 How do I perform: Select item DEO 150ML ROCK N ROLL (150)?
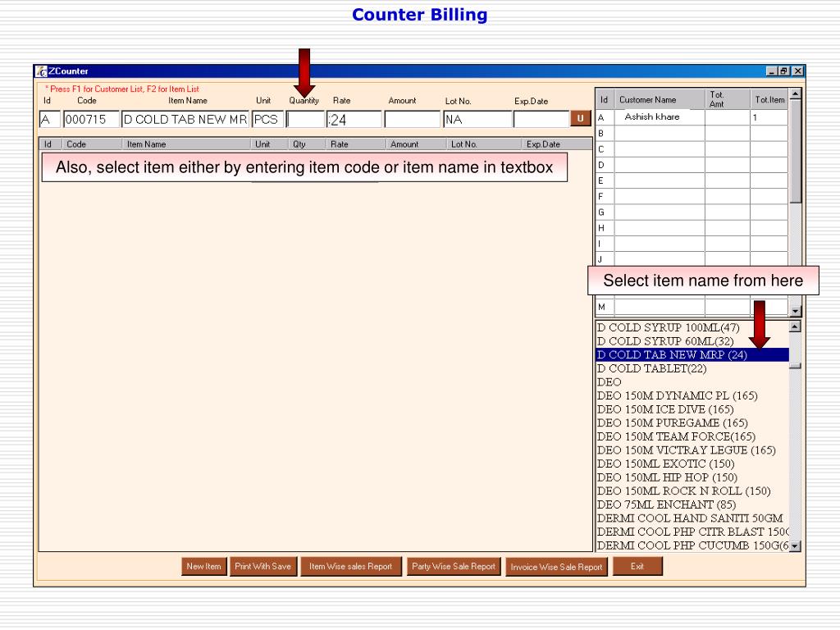692,491
